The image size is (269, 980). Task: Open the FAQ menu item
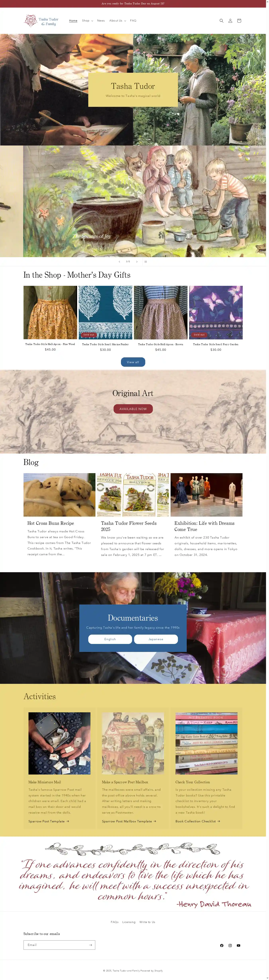133,21
